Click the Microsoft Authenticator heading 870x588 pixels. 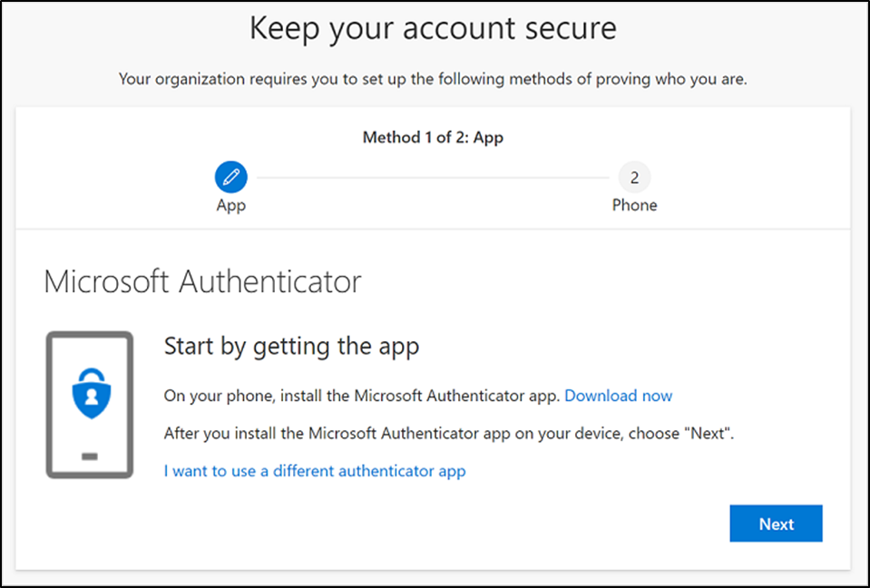202,281
